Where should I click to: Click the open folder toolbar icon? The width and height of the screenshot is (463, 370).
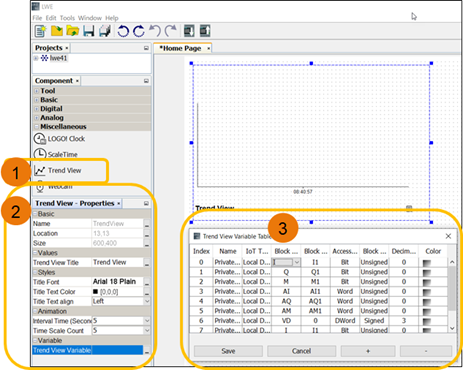(73, 31)
